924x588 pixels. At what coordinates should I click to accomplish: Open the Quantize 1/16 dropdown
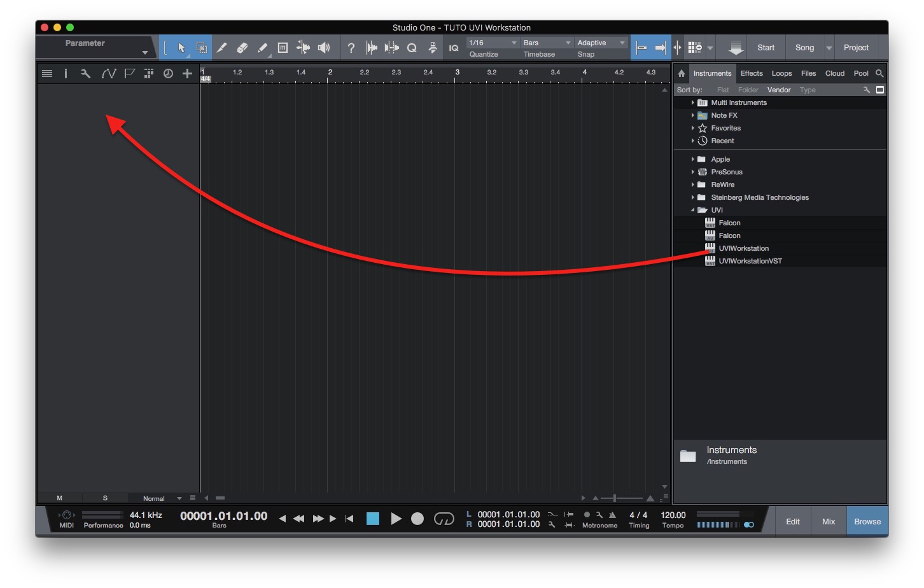(x=493, y=43)
